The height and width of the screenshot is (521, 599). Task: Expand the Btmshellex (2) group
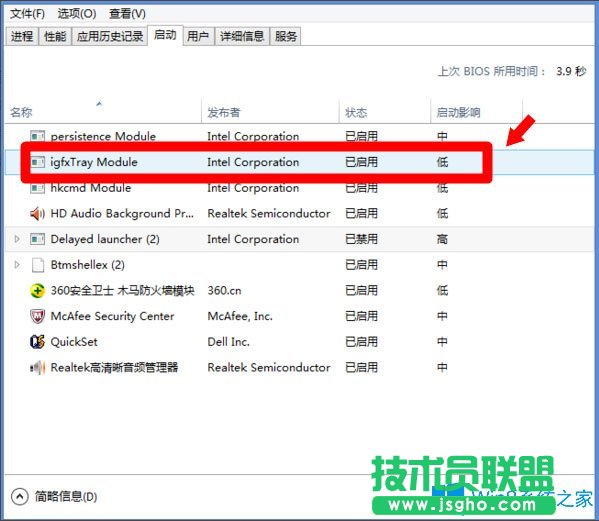[x=17, y=265]
